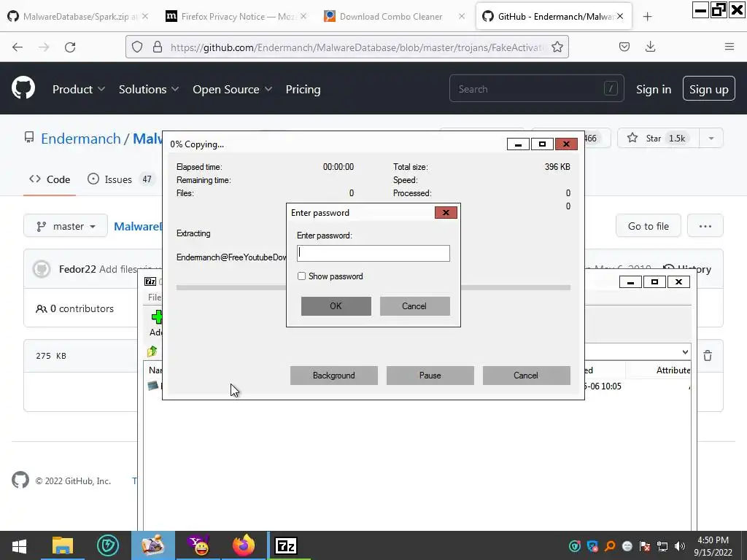Click the browser forward arrow
Screen dimensions: 747x560
[x=44, y=47]
